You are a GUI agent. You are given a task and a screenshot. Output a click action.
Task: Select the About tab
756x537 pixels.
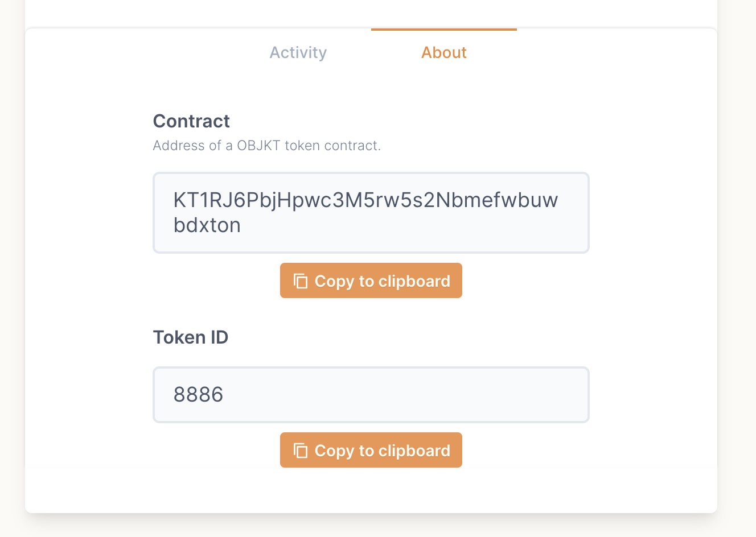point(444,52)
